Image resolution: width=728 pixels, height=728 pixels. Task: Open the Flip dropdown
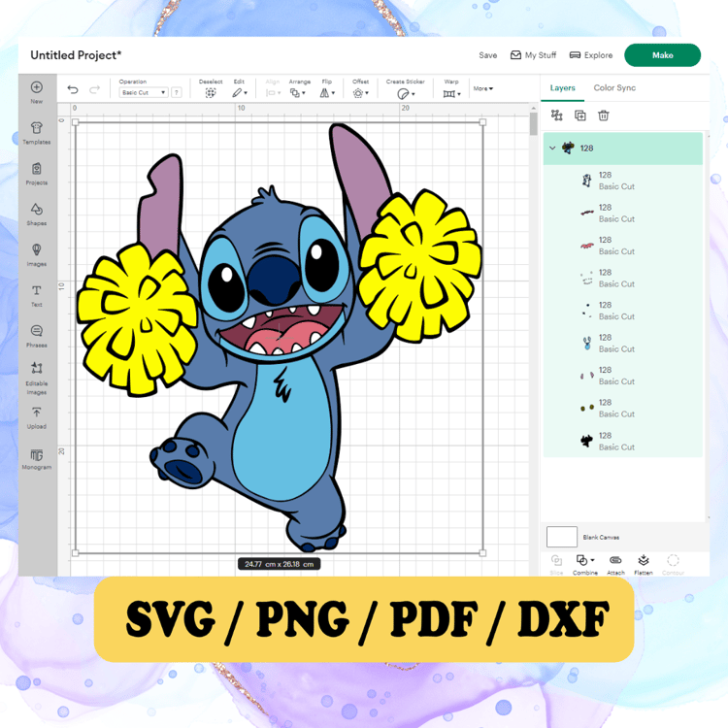tap(327, 93)
